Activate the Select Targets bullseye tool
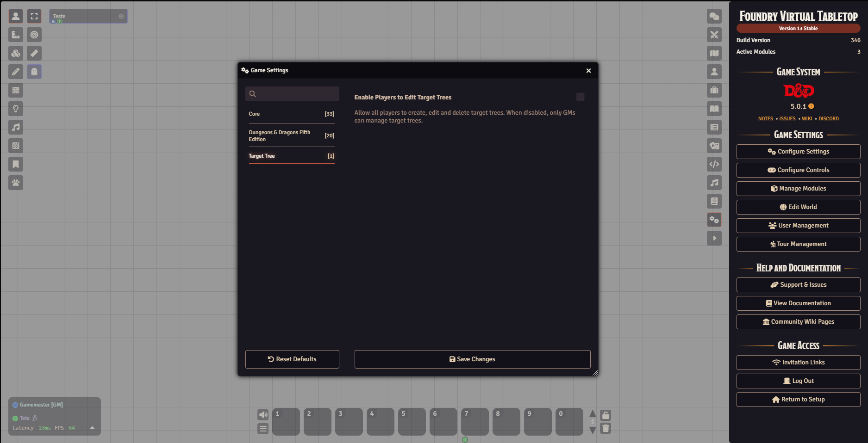 [34, 35]
